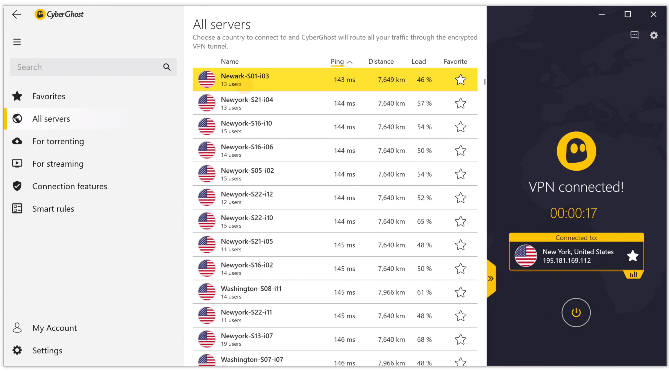Click the Connection features shield icon
The width and height of the screenshot is (669, 371).
[17, 186]
